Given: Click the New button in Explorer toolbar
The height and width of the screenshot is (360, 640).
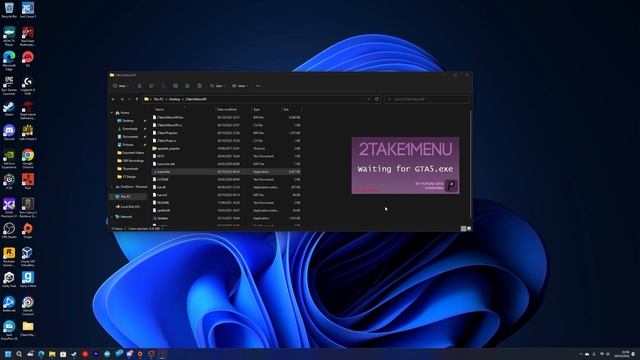Looking at the screenshot, I should (121, 86).
